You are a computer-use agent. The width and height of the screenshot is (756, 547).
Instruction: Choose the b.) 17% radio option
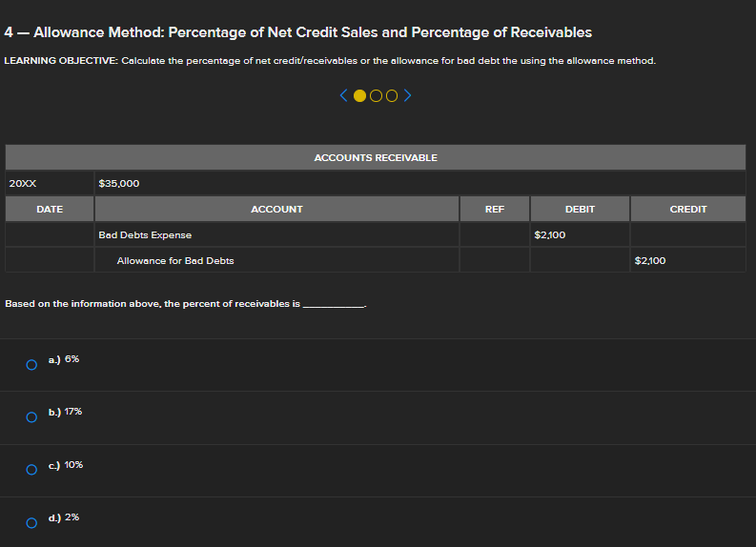click(x=31, y=416)
